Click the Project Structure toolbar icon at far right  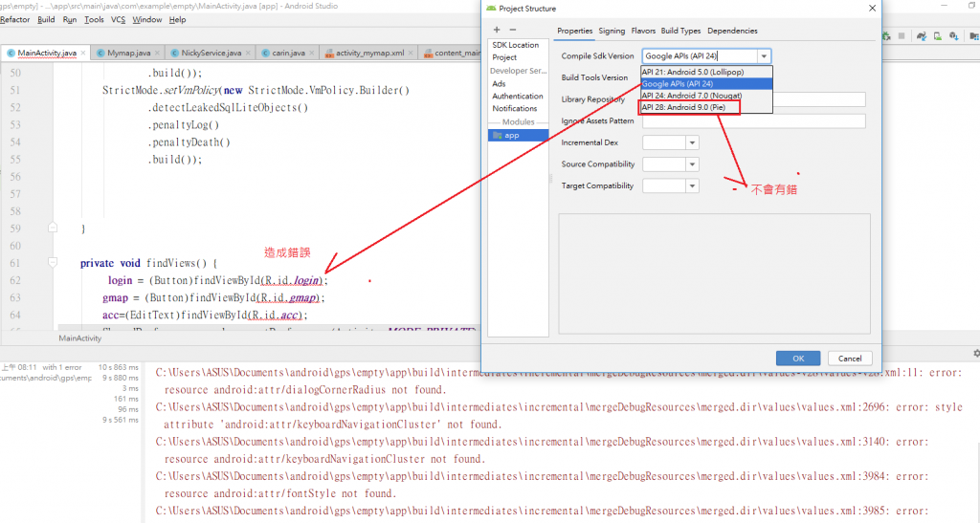pos(974,36)
